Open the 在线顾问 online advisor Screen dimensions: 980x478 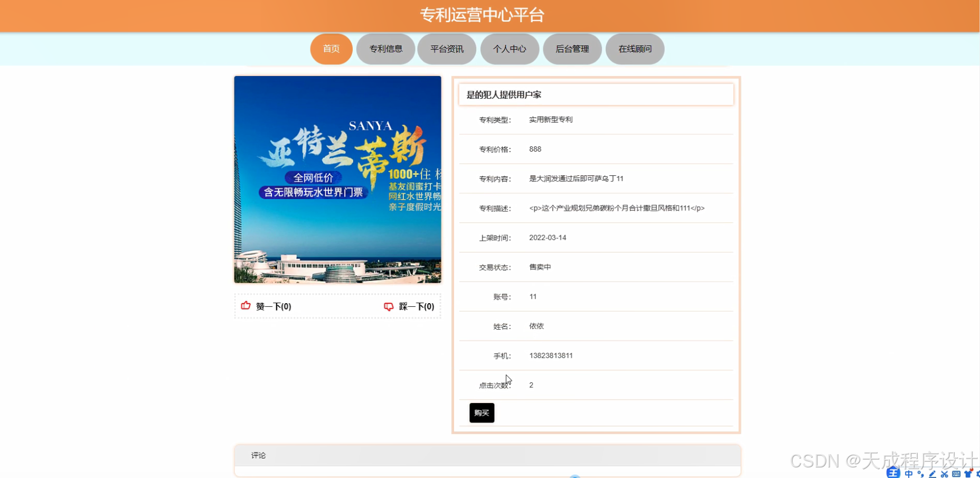(635, 49)
